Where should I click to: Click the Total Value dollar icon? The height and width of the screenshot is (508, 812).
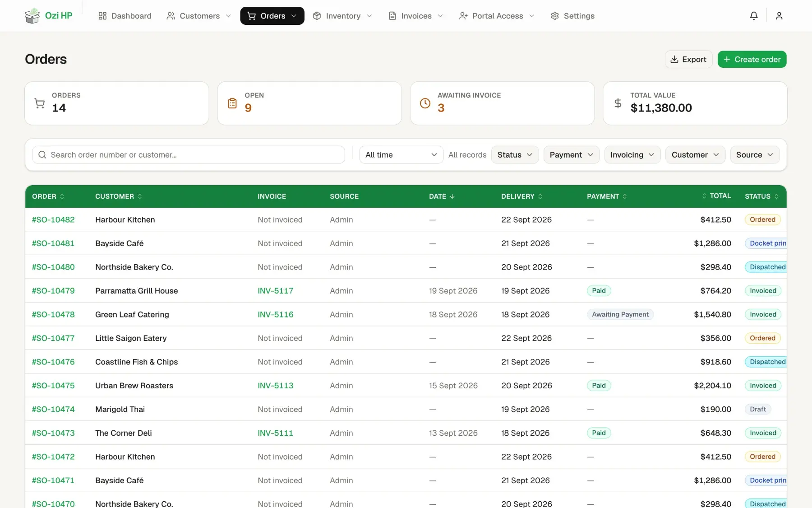pyautogui.click(x=618, y=103)
